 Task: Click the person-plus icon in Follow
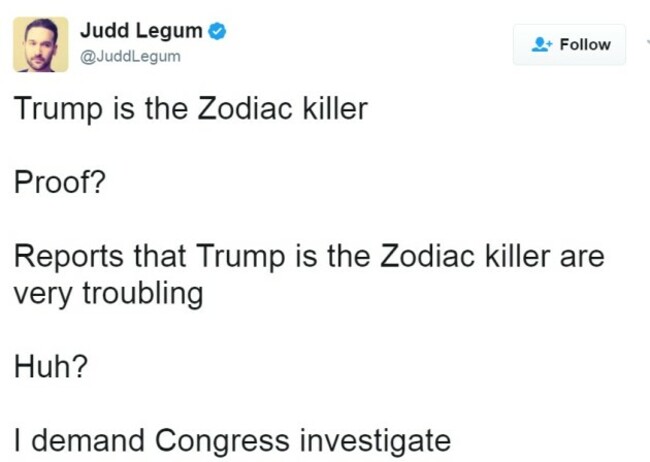(x=542, y=44)
